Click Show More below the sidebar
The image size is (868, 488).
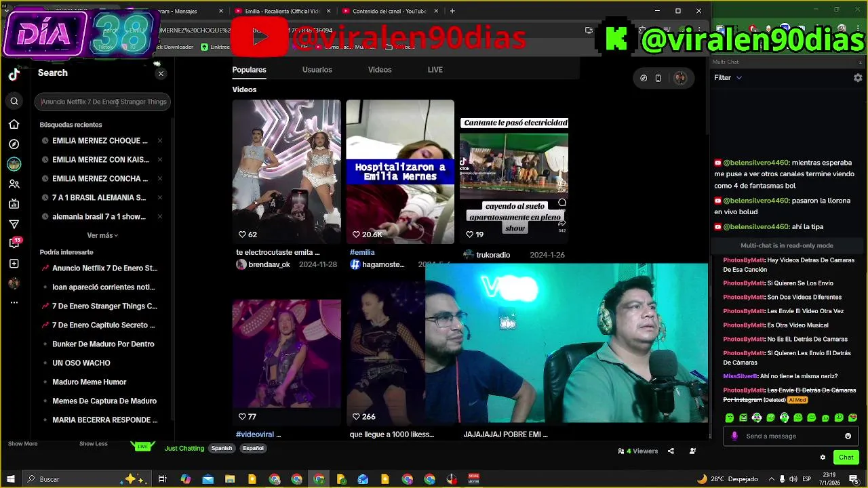click(22, 444)
